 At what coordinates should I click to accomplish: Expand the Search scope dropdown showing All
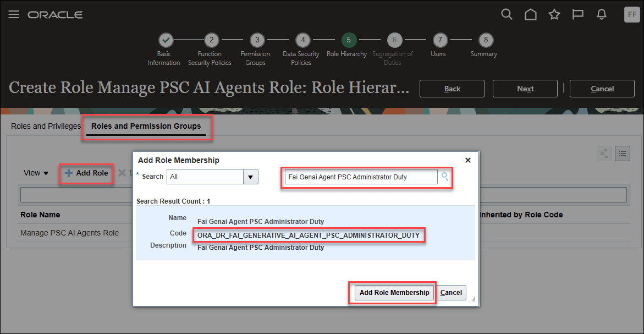coord(250,176)
